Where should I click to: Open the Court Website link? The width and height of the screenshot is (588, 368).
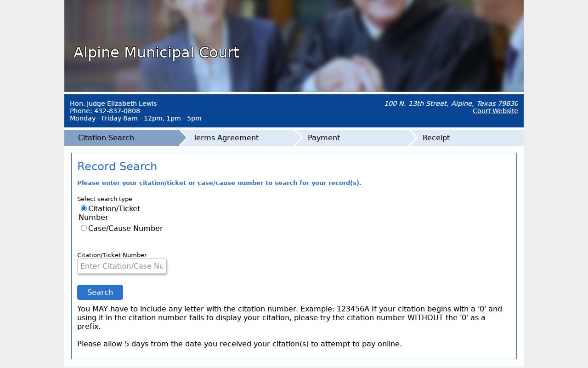(x=495, y=111)
